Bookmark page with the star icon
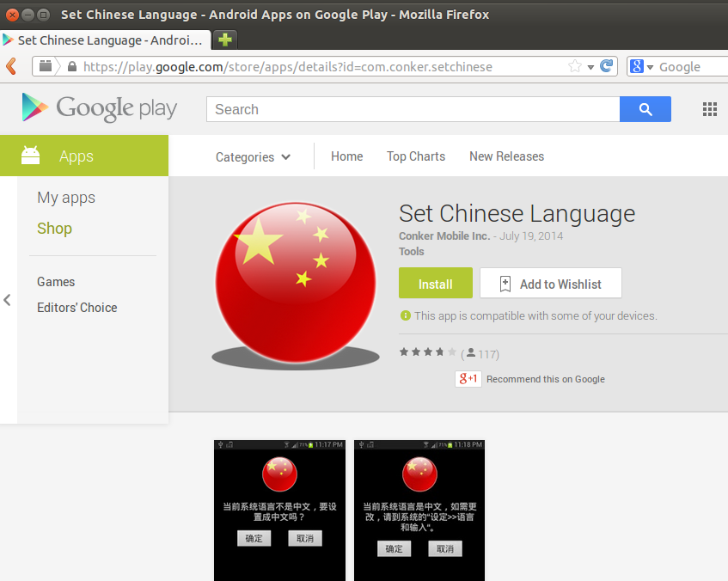The width and height of the screenshot is (728, 581). pos(575,66)
